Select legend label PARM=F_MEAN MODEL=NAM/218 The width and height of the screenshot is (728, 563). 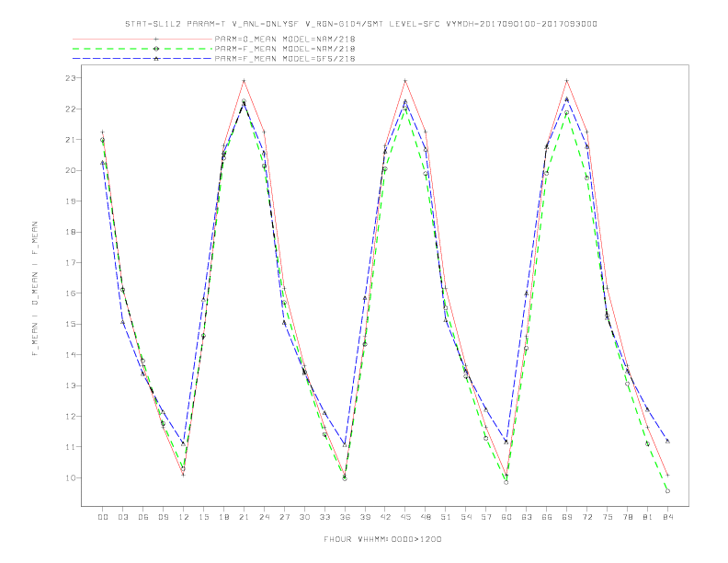point(285,49)
